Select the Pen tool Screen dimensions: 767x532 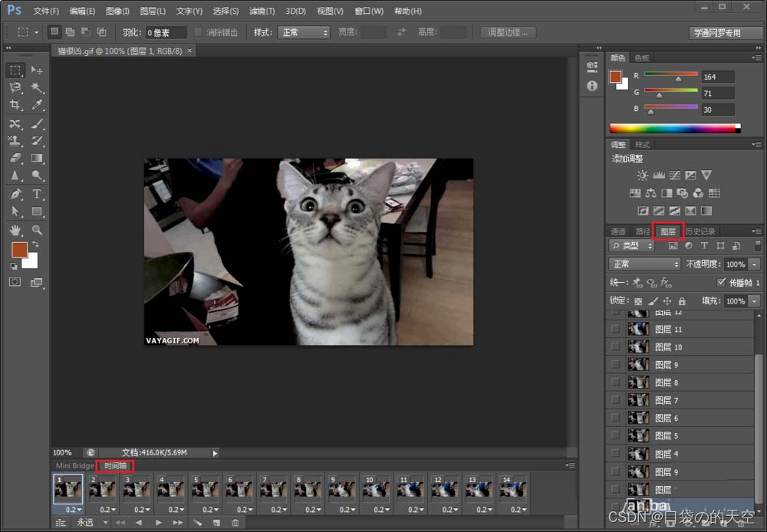point(15,194)
